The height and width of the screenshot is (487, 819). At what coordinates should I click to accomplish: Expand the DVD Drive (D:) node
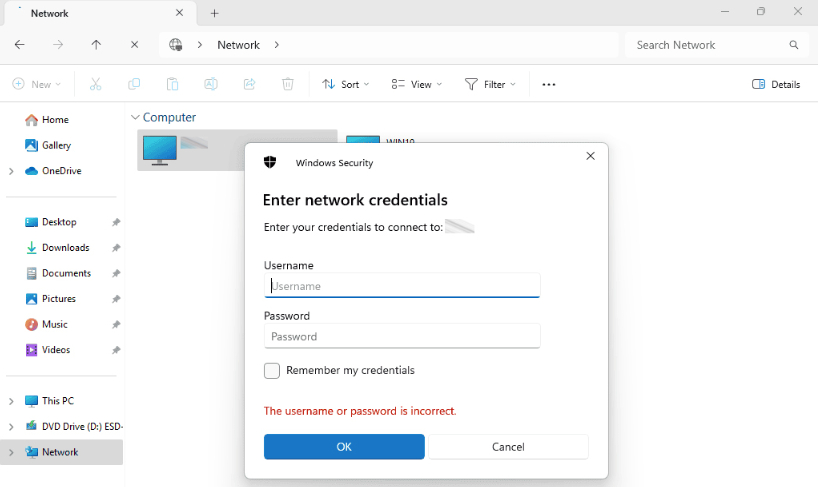11,427
